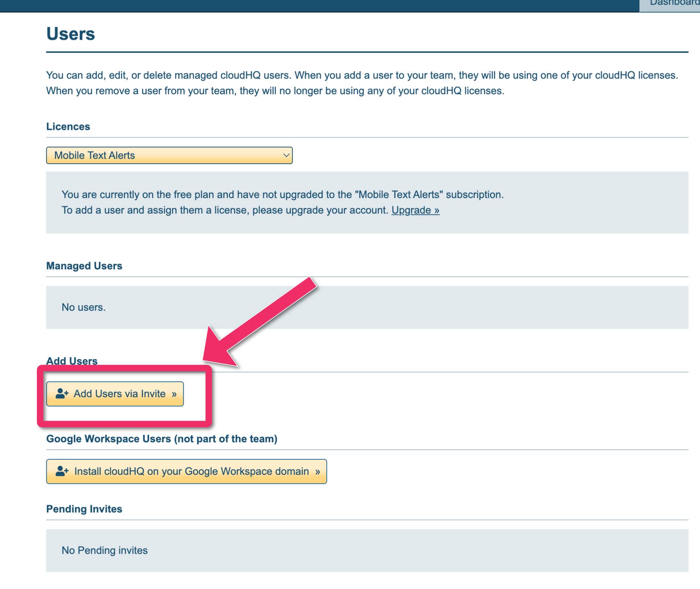This screenshot has width=700, height=589.
Task: Click the Pending Invites heading
Action: tap(84, 509)
